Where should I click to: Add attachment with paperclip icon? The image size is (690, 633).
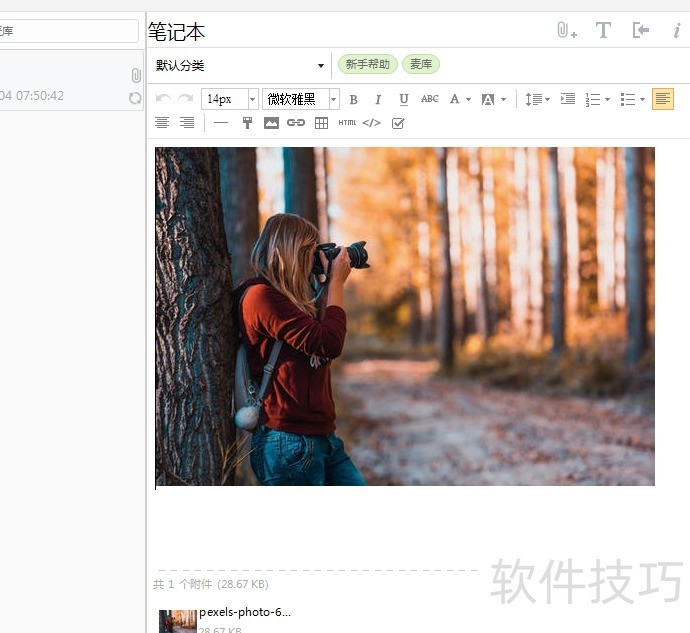(566, 31)
